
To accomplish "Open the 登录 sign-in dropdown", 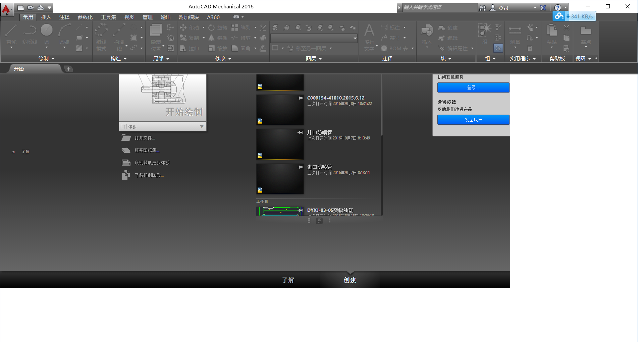I will coord(535,8).
